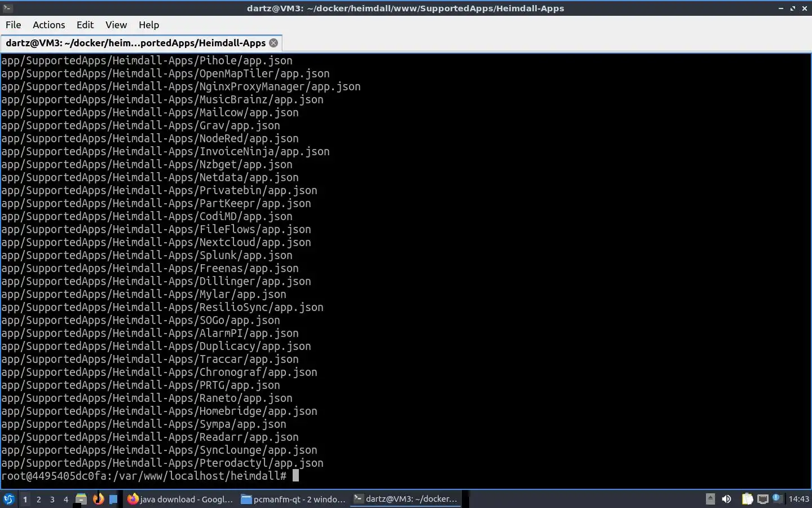Click the SOGo/app.json line
The image size is (812, 508).
tap(140, 320)
